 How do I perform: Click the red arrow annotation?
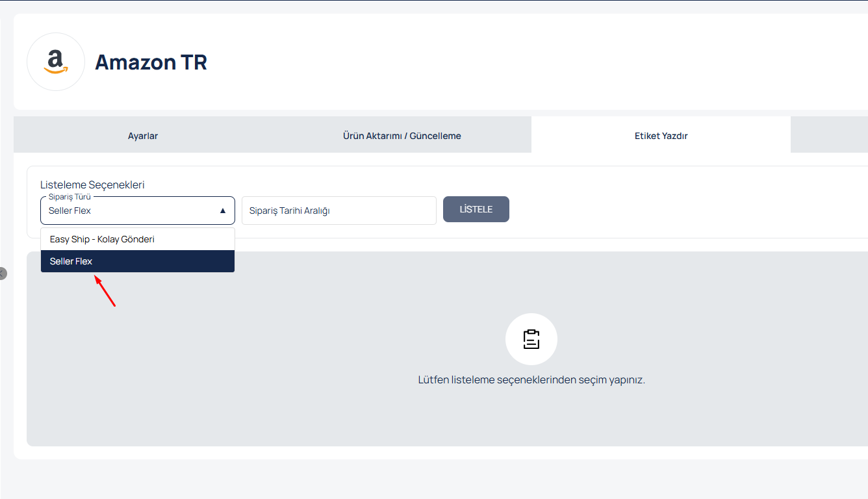coord(105,291)
